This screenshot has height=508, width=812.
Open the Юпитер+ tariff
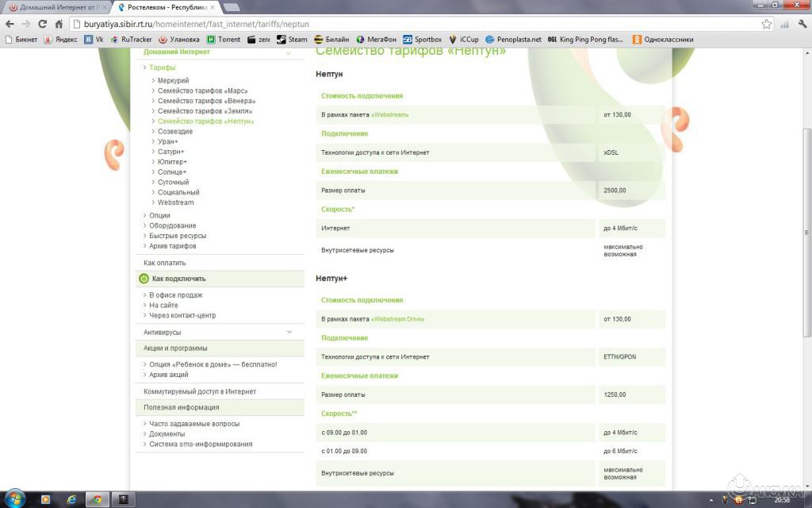(x=172, y=162)
